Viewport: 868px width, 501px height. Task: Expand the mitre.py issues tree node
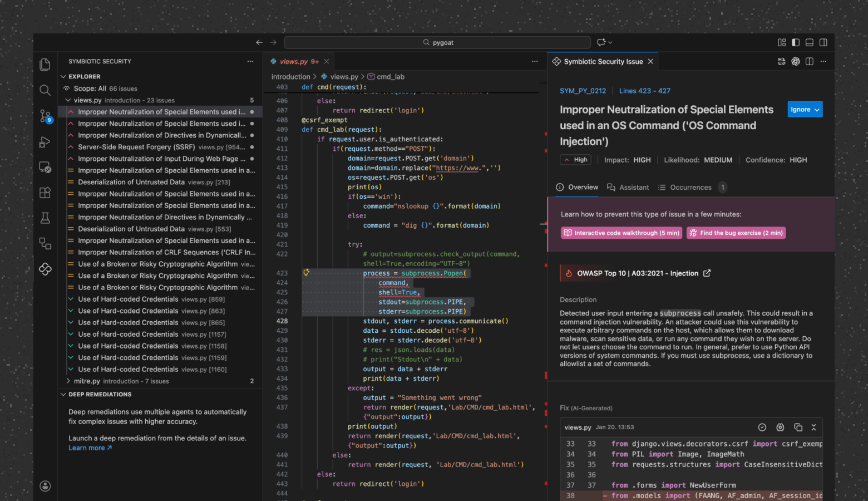click(x=68, y=381)
